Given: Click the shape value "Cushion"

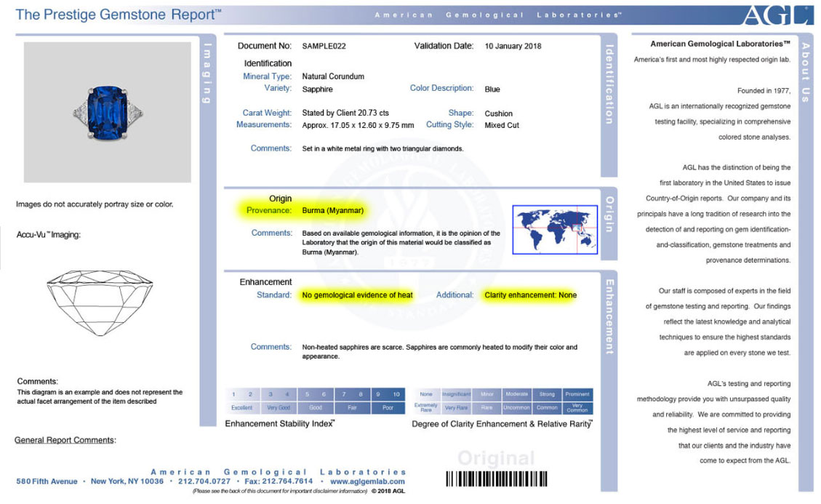Looking at the screenshot, I should coord(498,113).
